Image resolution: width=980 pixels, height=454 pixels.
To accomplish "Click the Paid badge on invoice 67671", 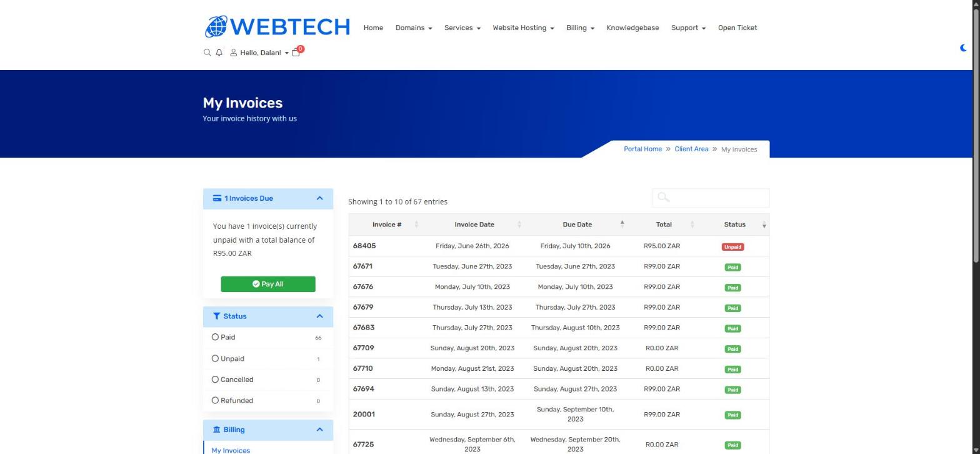I will tap(732, 267).
